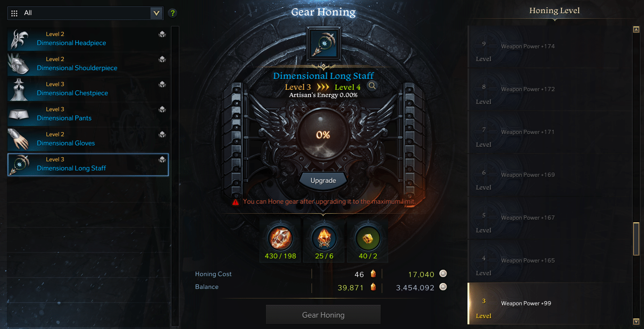This screenshot has height=329, width=644.
Task: Click the Gear Honing button at the bottom
Action: pyautogui.click(x=323, y=315)
